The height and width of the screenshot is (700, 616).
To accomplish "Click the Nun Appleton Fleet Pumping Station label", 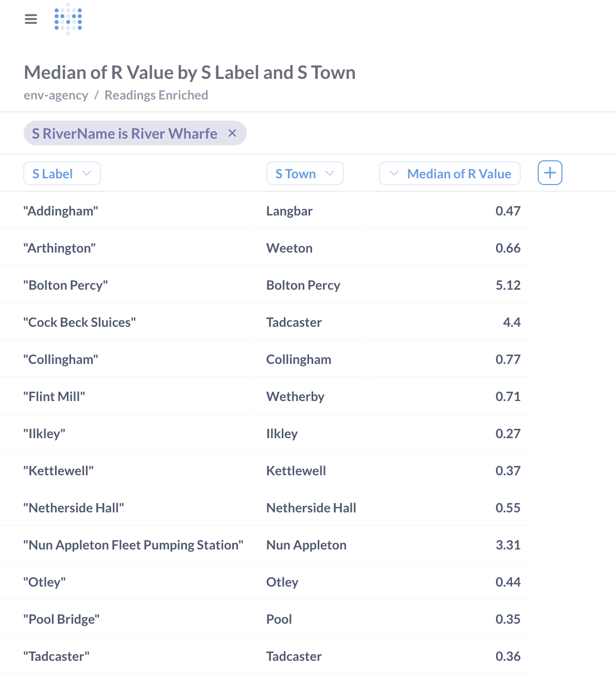I will 133,544.
